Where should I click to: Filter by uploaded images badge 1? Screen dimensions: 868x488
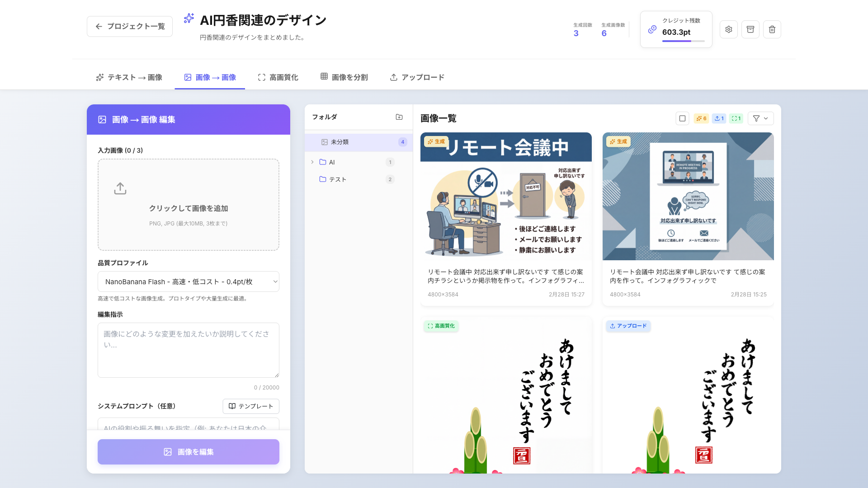pos(719,118)
